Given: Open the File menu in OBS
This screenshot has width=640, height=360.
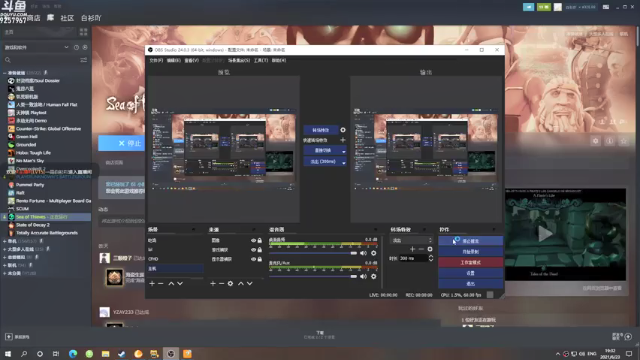Looking at the screenshot, I should click(x=156, y=60).
